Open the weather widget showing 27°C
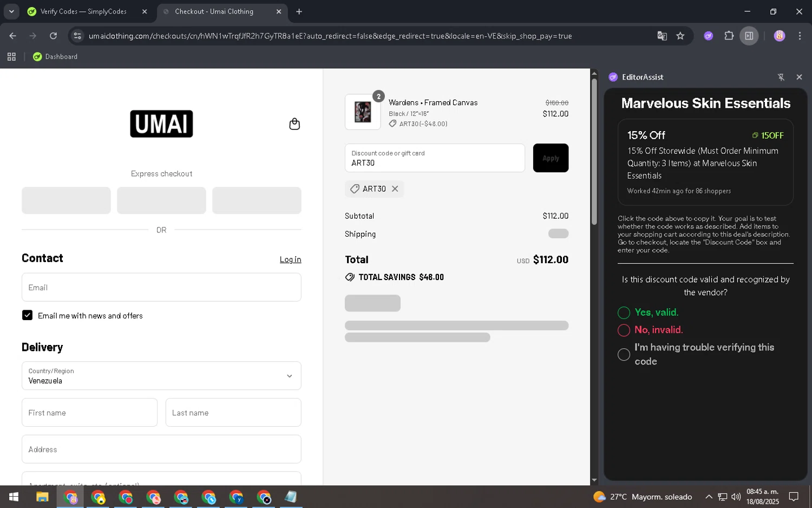Screen dimensions: 812x508 click(643, 497)
